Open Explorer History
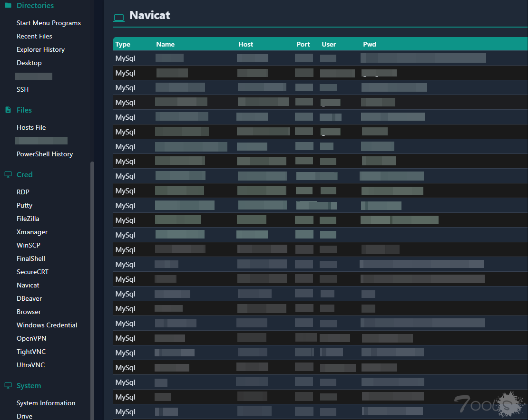 tap(40, 49)
